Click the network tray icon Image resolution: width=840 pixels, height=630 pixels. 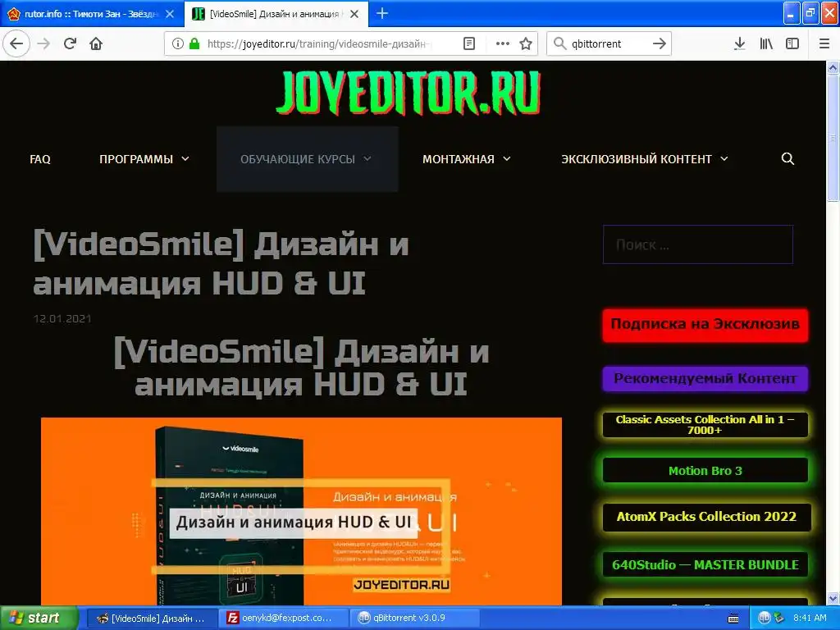pyautogui.click(x=778, y=618)
